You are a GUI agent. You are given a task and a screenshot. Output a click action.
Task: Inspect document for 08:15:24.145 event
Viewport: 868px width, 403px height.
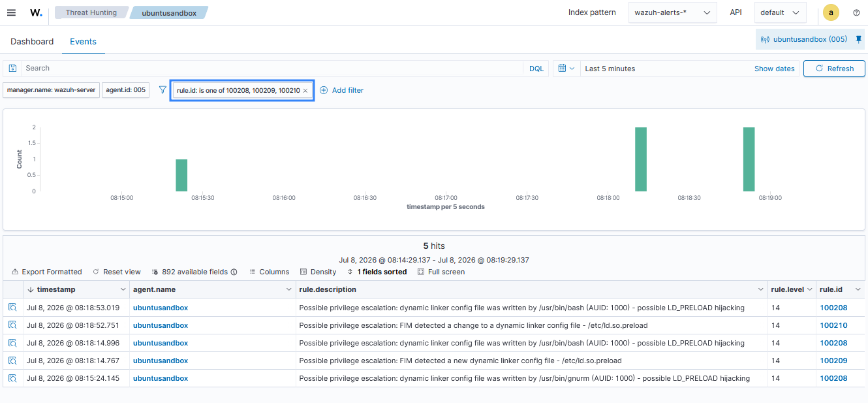tap(12, 378)
